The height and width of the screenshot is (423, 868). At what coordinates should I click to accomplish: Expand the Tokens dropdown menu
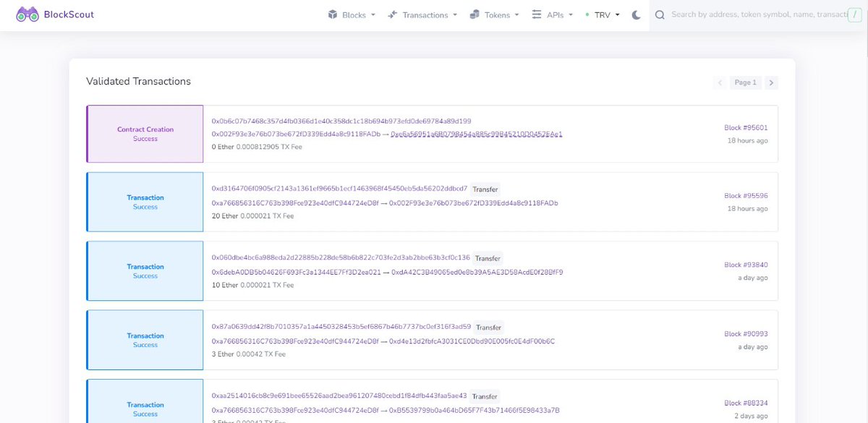[x=494, y=14]
